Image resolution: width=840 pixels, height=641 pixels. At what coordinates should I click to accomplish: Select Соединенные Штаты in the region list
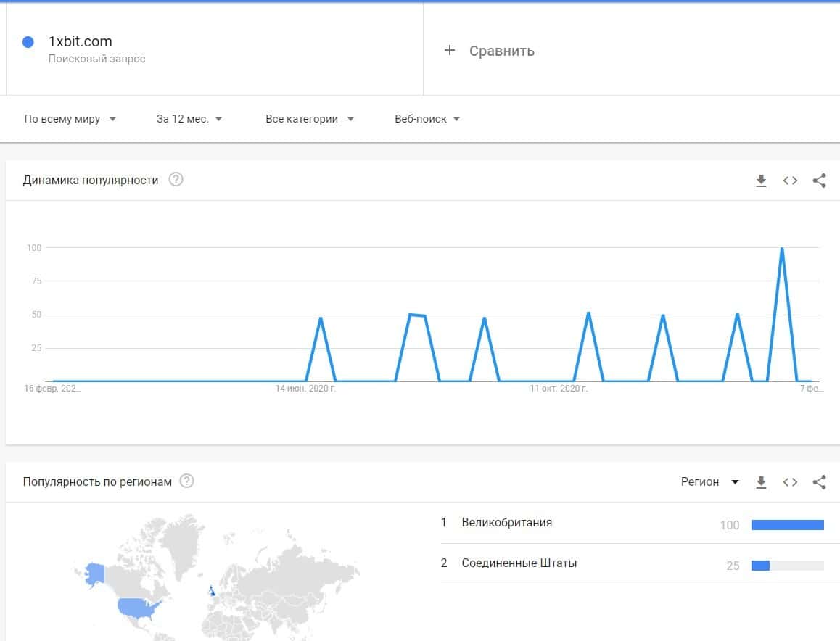point(519,563)
